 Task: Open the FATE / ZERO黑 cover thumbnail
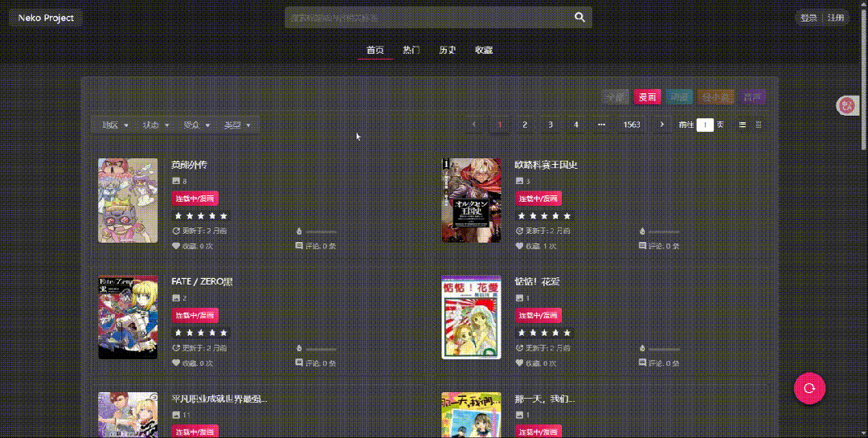tap(128, 317)
